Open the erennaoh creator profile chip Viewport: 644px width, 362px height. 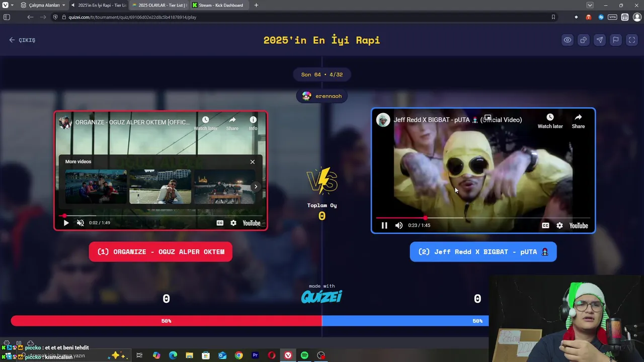tap(322, 96)
